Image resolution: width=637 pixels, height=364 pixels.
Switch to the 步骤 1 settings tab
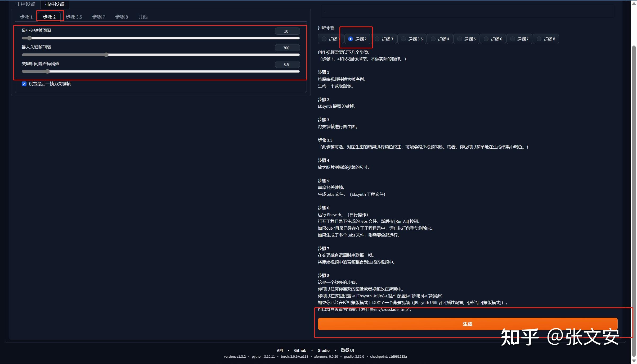pyautogui.click(x=26, y=16)
